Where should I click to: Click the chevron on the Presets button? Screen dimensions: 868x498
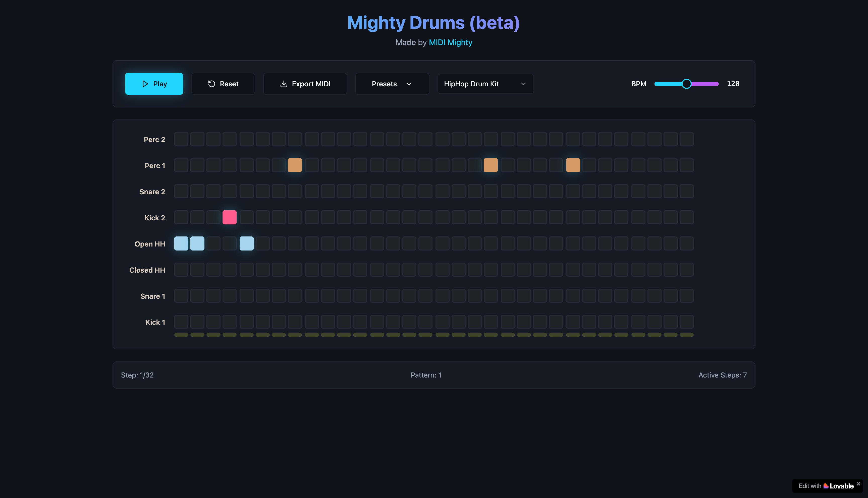click(x=410, y=84)
